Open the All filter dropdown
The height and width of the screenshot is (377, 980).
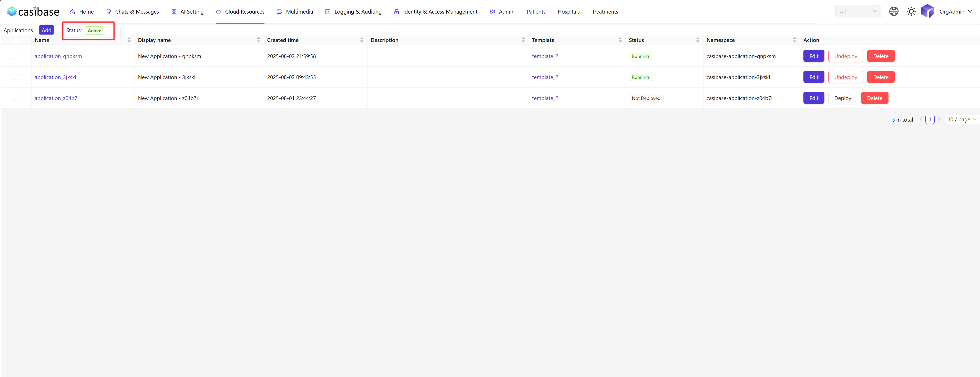coord(857,11)
